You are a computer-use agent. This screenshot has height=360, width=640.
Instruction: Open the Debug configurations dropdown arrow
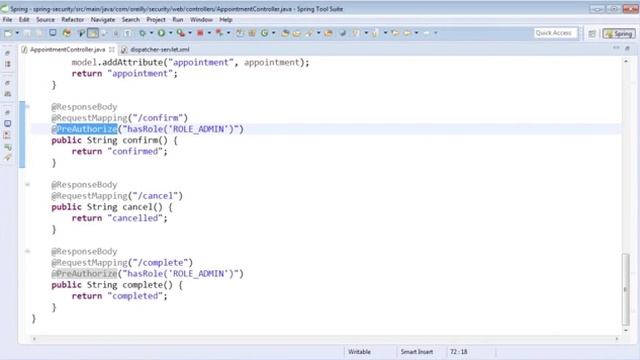[151, 33]
